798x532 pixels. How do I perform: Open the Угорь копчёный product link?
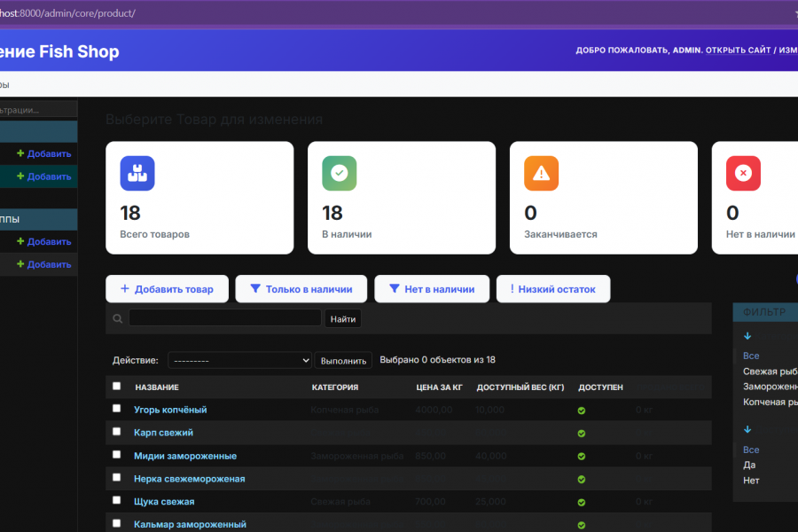170,410
